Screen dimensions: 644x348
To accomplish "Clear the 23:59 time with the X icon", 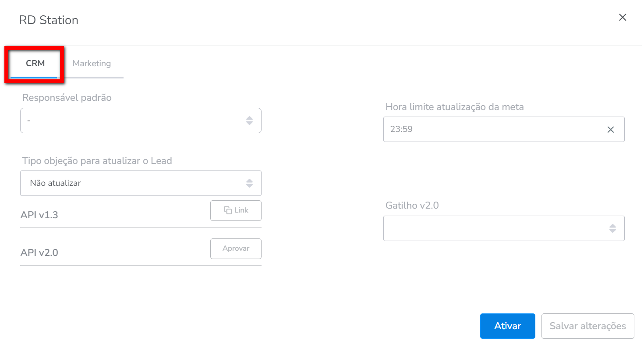I will (x=610, y=130).
